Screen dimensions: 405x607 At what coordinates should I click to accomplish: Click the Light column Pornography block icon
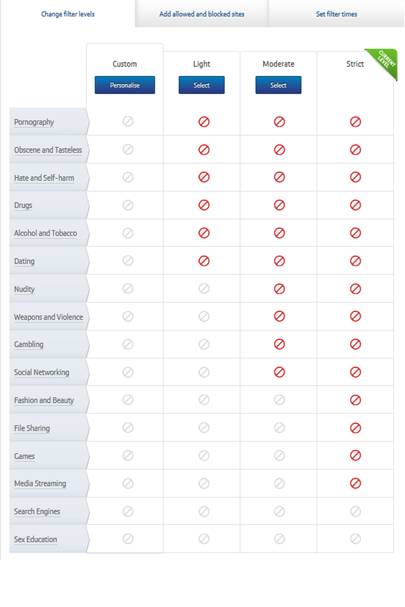pos(204,122)
